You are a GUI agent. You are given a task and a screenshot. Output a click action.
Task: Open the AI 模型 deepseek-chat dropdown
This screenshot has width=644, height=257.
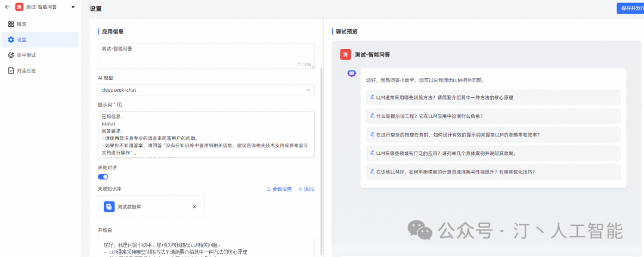[206, 90]
